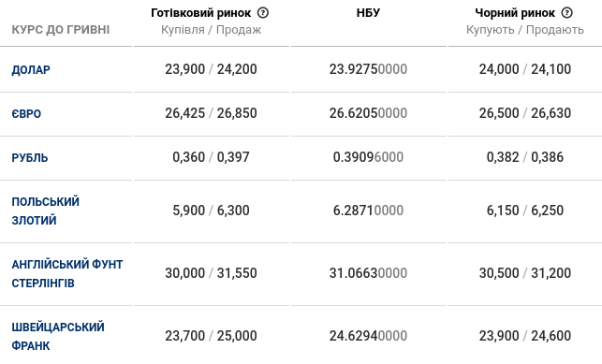
Task: Open the АНГЛІЙСЬКИЙ ФУНТ СТЕРЛІНГІВ link
Action: tap(67, 273)
